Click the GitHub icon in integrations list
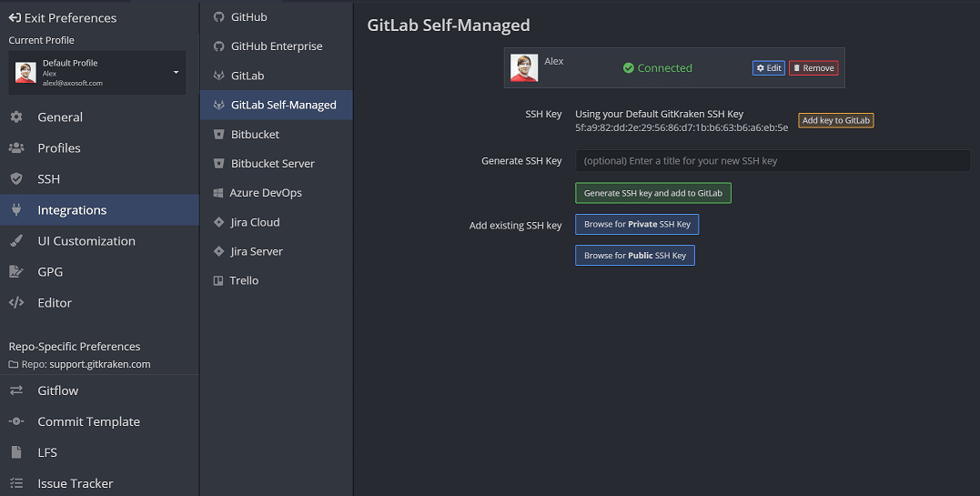Viewport: 980px width, 496px height. [x=218, y=17]
